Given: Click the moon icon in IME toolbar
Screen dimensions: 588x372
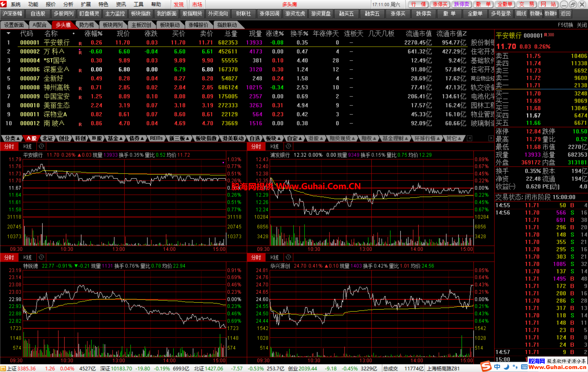Looking at the screenshot, I should coord(506,367).
